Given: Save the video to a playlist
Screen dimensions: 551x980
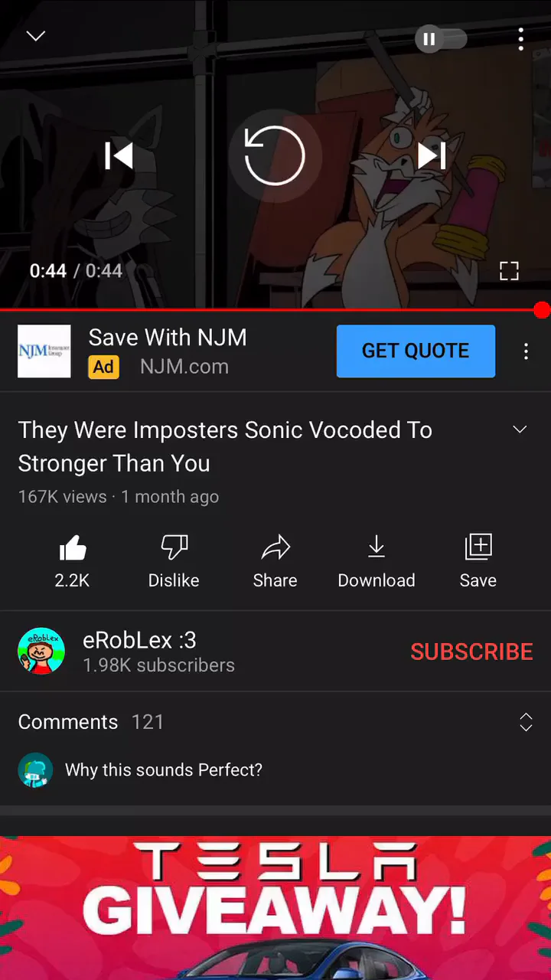Looking at the screenshot, I should 478,562.
